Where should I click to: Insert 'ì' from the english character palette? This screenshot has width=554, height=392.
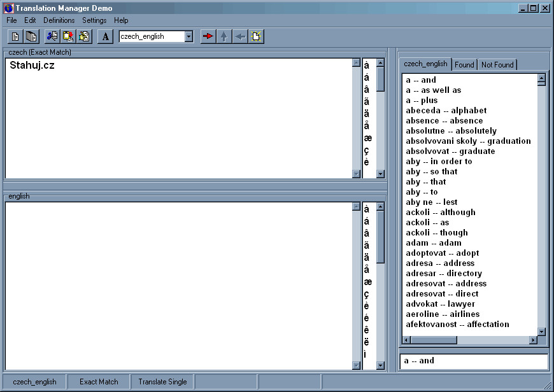366,354
